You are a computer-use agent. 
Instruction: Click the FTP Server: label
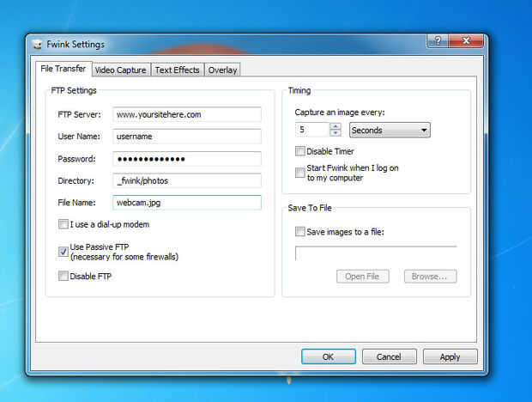tap(80, 115)
